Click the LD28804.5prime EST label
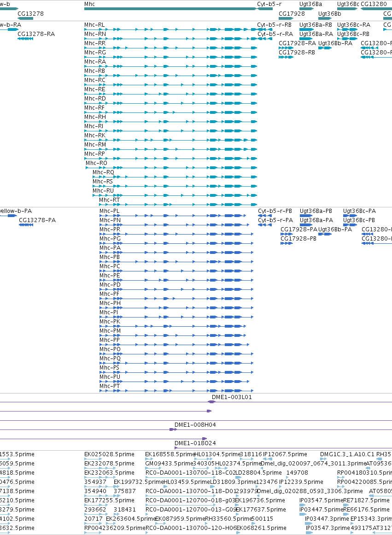Viewport: 392px width, 535px height. coord(258,473)
